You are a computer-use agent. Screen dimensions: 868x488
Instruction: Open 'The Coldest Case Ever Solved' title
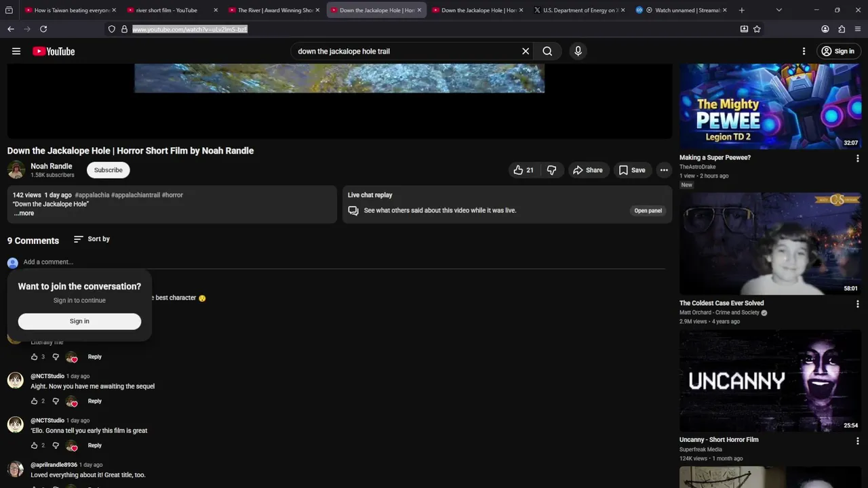(x=722, y=304)
